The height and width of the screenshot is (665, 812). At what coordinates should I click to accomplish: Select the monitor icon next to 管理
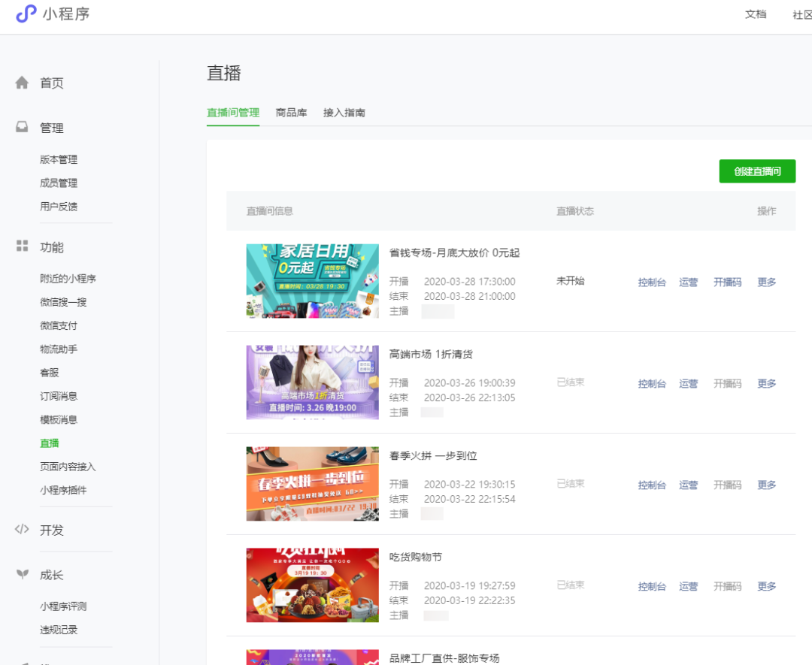(x=22, y=127)
